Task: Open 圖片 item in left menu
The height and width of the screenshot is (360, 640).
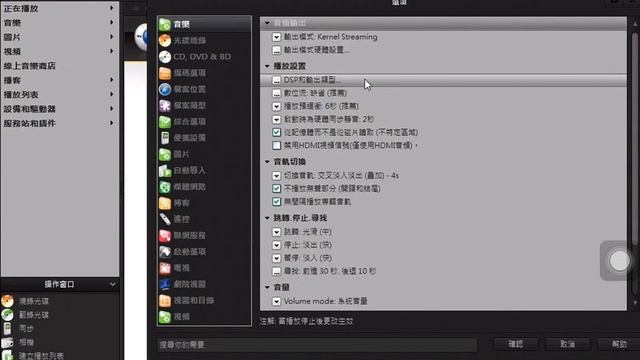Action: point(60,37)
